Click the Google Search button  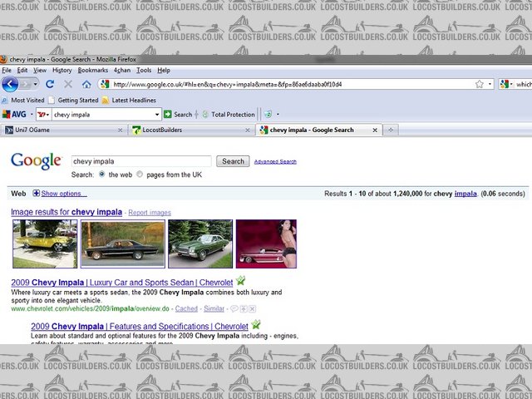pos(233,161)
